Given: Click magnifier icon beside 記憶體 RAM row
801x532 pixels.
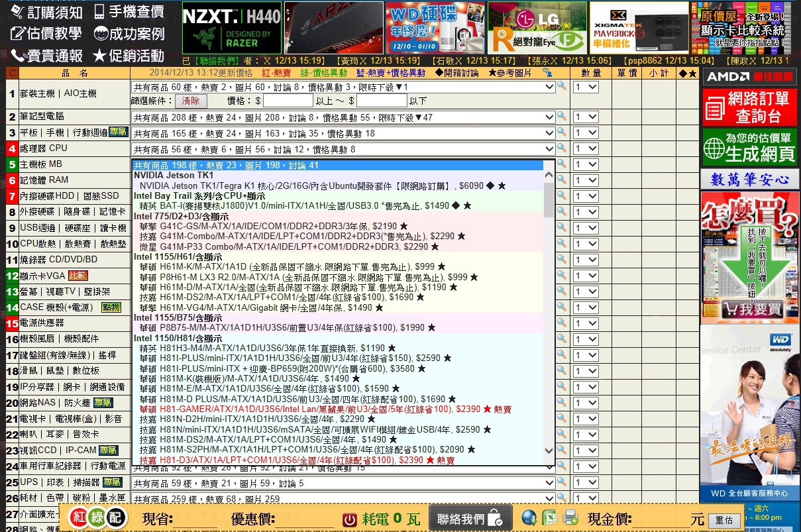Looking at the screenshot, I should 562,181.
